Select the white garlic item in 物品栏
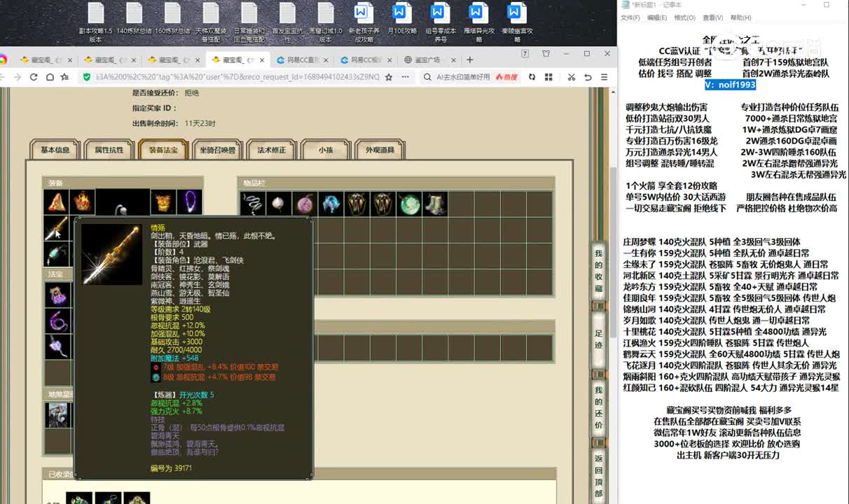This screenshot has height=504, width=849. click(x=279, y=204)
